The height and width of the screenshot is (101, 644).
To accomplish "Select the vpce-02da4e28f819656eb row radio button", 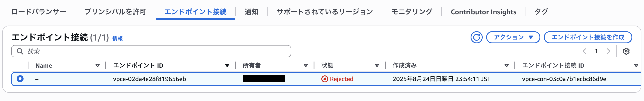I will tap(20, 79).
